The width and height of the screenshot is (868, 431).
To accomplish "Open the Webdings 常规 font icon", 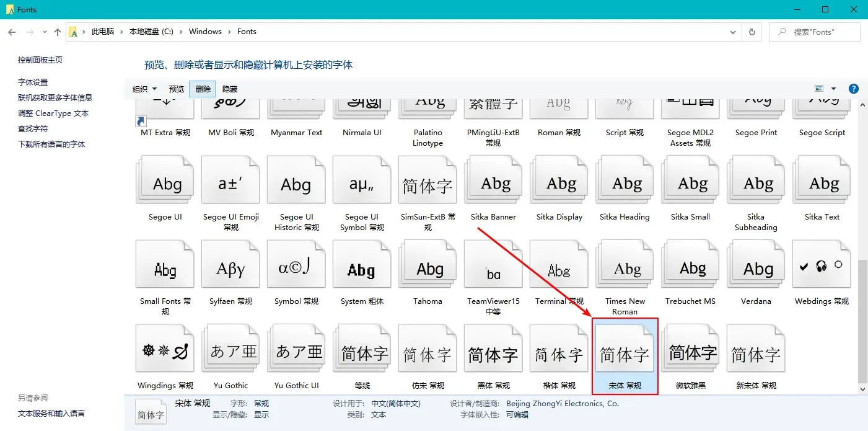I will pyautogui.click(x=821, y=264).
